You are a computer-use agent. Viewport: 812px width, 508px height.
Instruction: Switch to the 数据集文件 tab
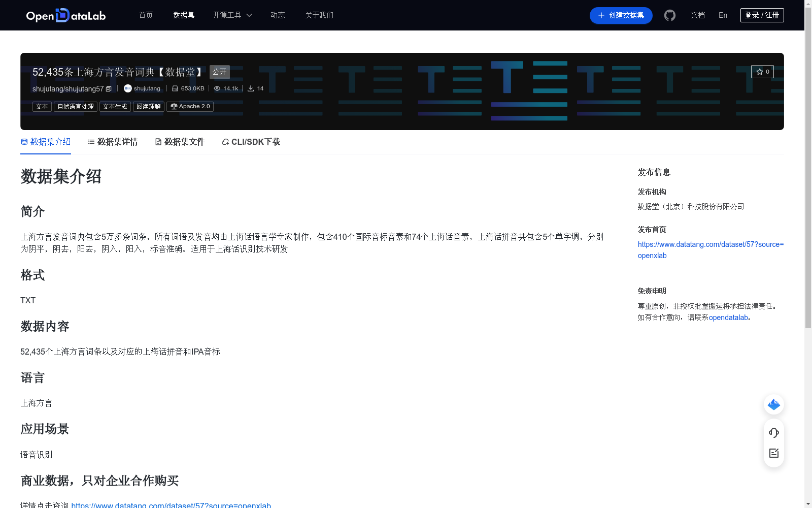(x=184, y=142)
